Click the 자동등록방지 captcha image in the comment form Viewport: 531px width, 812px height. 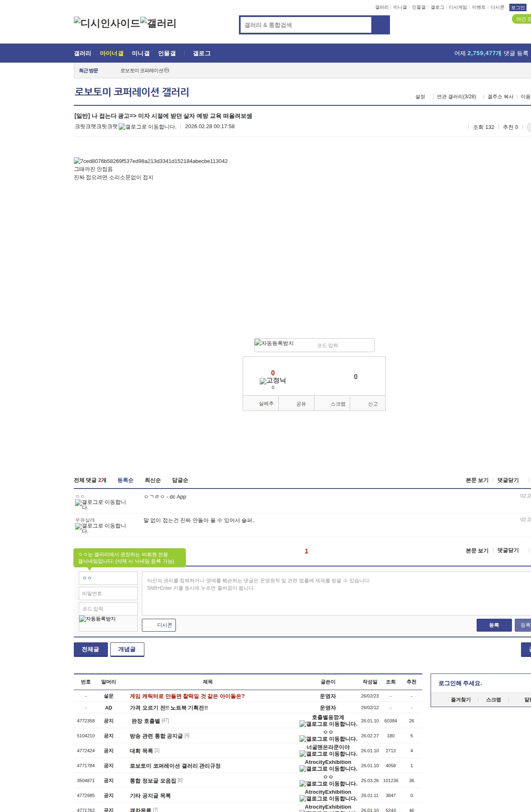coord(97,619)
